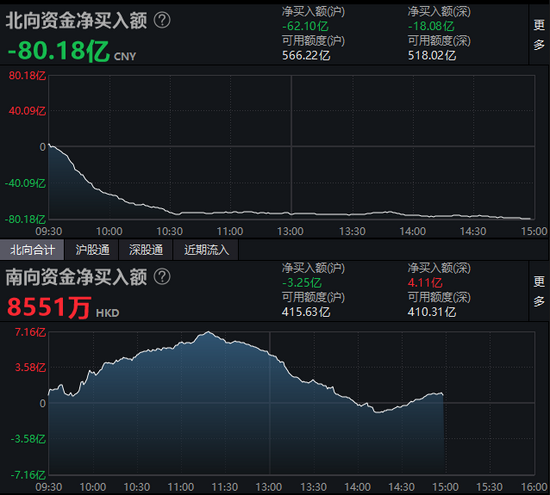The width and height of the screenshot is (550, 495).
Task: Click help icon beside 南向资金净买入额
Action: [162, 277]
